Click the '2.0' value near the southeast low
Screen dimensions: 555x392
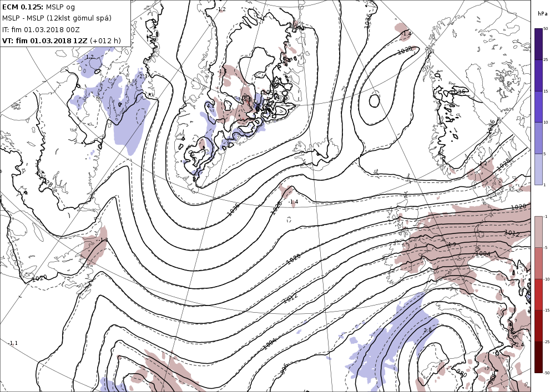(x=428, y=330)
